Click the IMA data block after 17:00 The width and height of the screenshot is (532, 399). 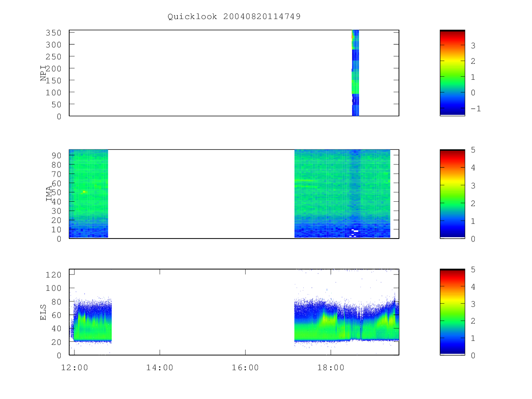(342, 194)
